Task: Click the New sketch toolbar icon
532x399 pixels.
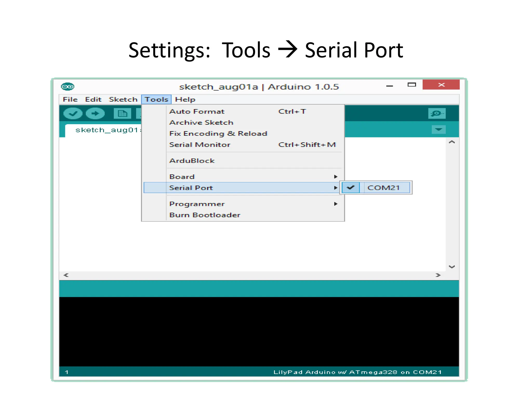Action: point(122,114)
